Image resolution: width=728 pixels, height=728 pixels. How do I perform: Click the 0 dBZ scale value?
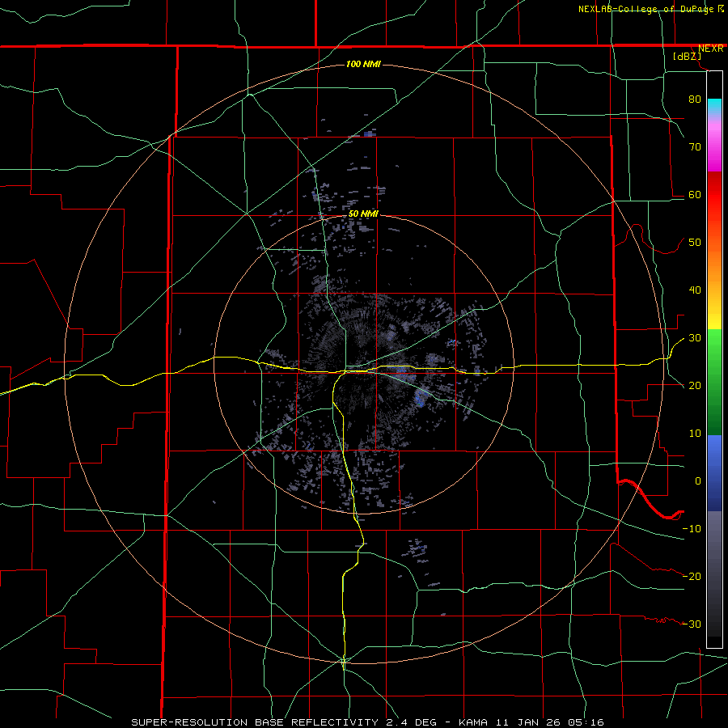point(698,481)
